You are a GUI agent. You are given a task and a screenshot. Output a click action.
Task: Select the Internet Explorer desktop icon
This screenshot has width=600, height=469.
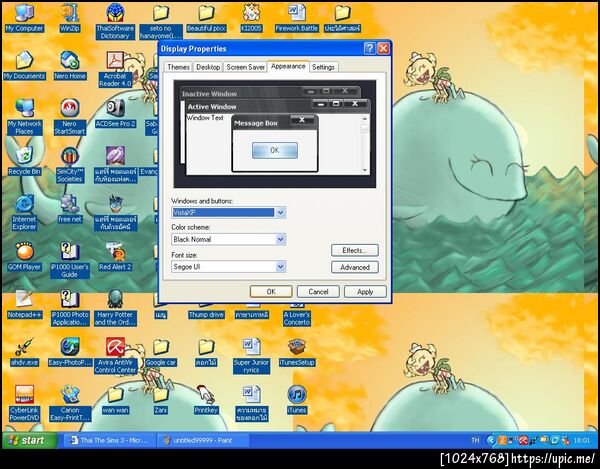24,213
